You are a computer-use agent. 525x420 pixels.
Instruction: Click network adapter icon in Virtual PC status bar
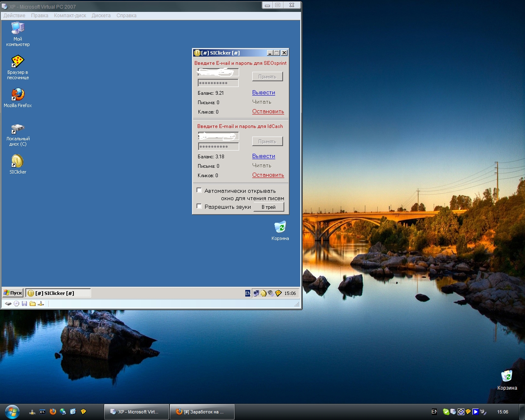[x=41, y=304]
